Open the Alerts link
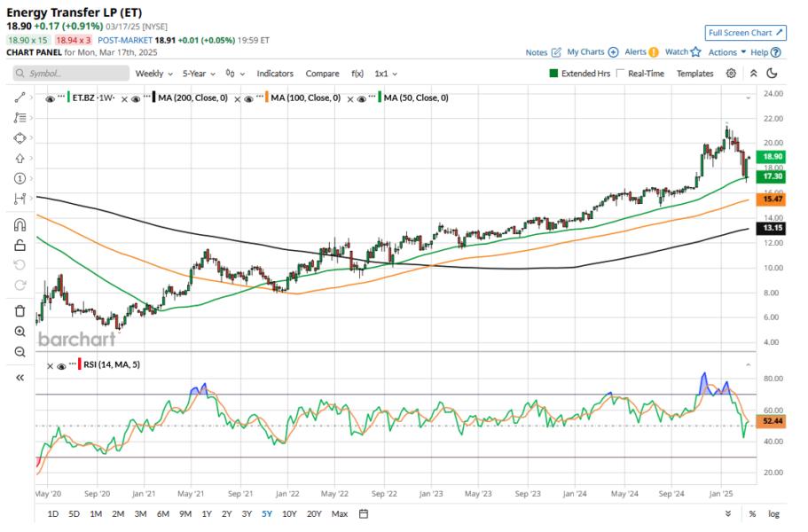808x532 pixels. pyautogui.click(x=641, y=52)
